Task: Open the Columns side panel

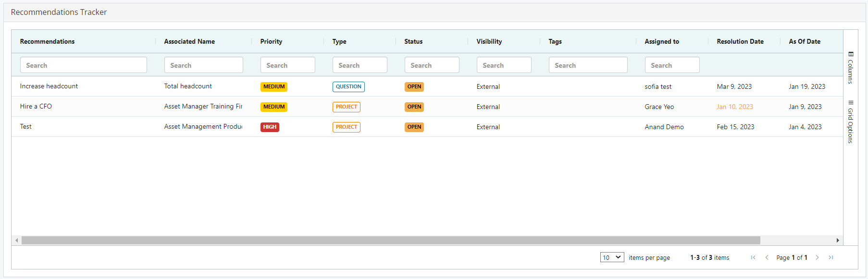Action: point(851,68)
